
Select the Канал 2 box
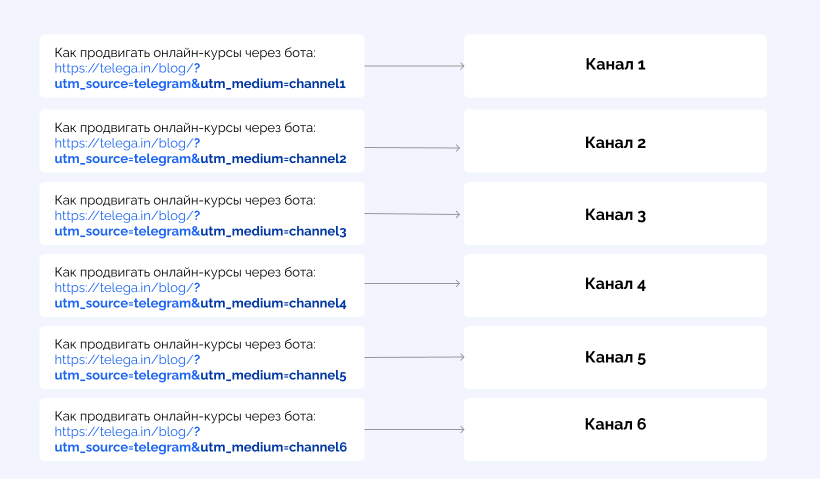(615, 141)
